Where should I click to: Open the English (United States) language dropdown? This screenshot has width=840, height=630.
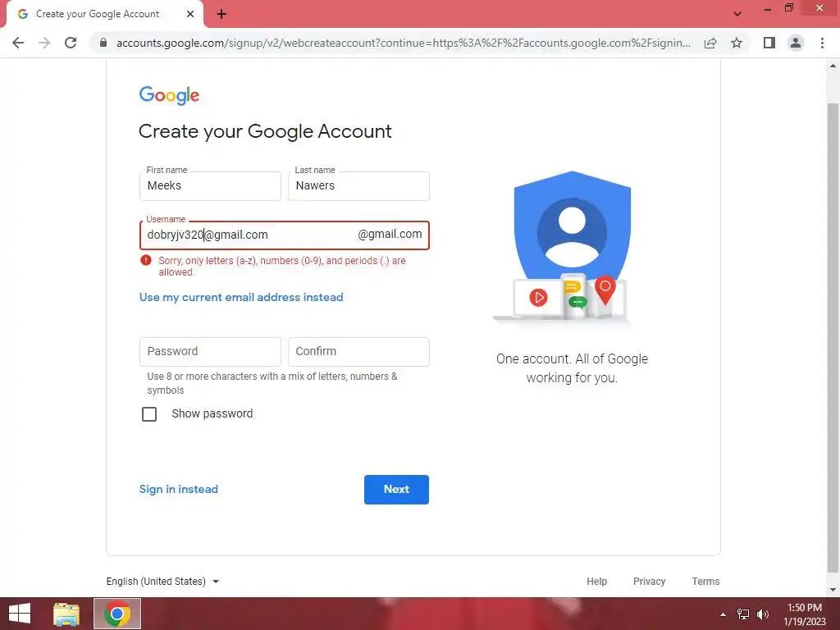[x=163, y=582]
